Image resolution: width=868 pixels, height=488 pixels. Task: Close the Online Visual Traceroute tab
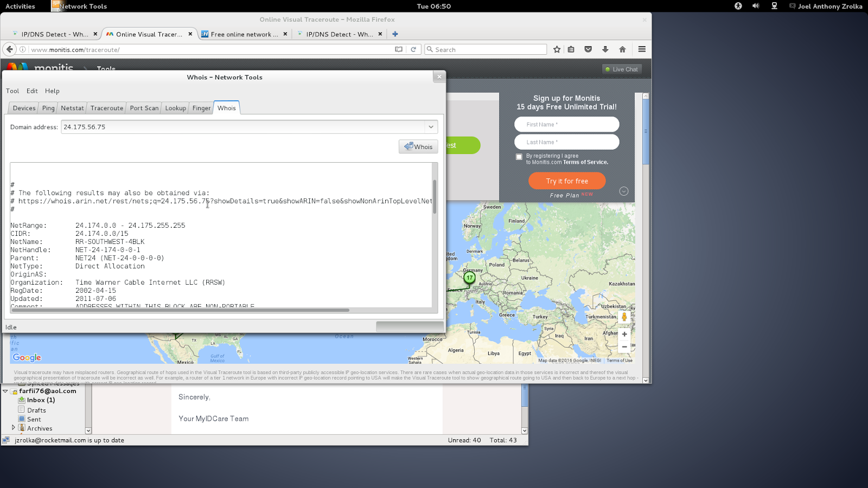[190, 34]
